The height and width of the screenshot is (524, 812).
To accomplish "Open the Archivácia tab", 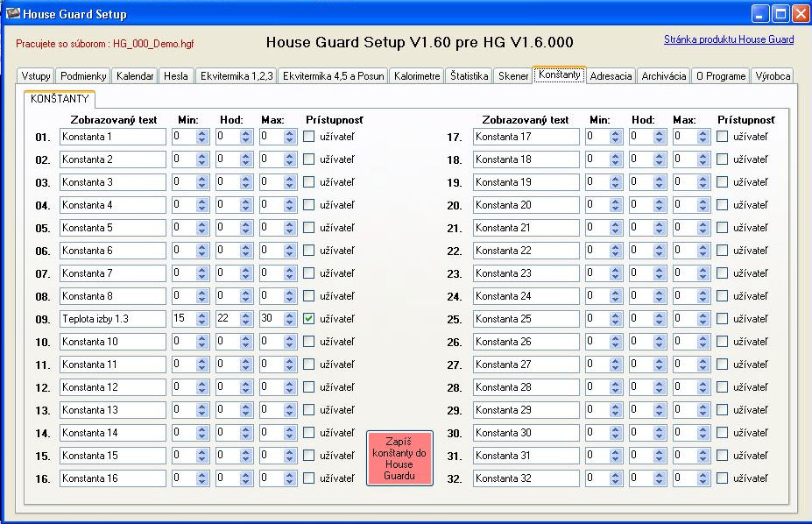I will [x=664, y=76].
